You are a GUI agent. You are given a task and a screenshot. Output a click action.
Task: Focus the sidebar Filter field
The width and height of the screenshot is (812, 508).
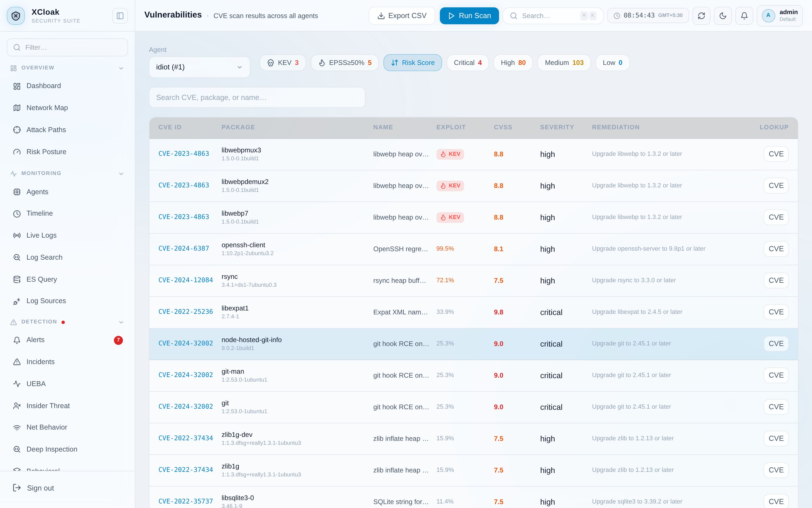point(67,47)
